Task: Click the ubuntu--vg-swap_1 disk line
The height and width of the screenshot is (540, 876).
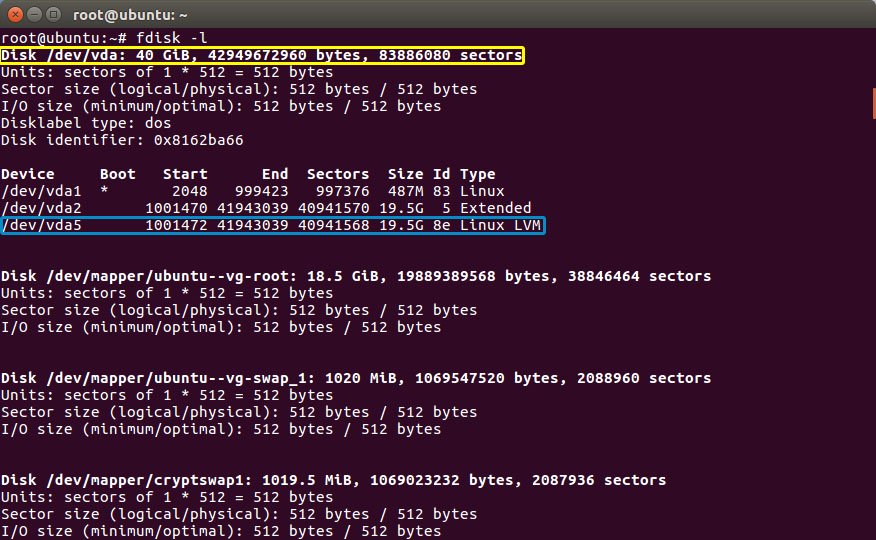Action: [x=356, y=378]
